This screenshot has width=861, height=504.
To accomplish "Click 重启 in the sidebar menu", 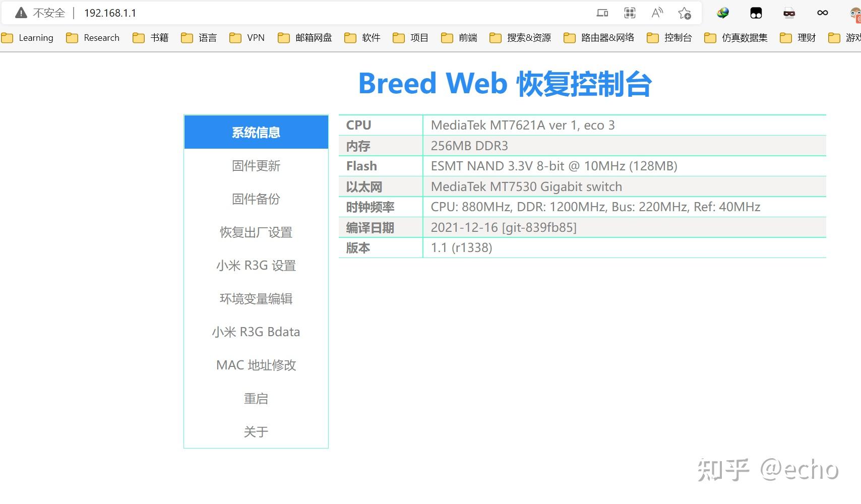I will click(256, 399).
